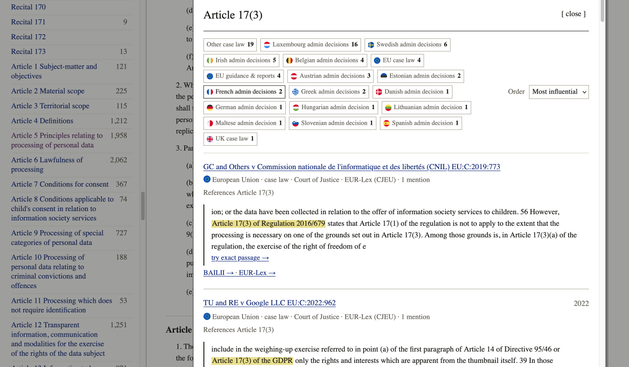This screenshot has height=367, width=629.
Task: Click 'try exact passage' link
Action: 240,258
